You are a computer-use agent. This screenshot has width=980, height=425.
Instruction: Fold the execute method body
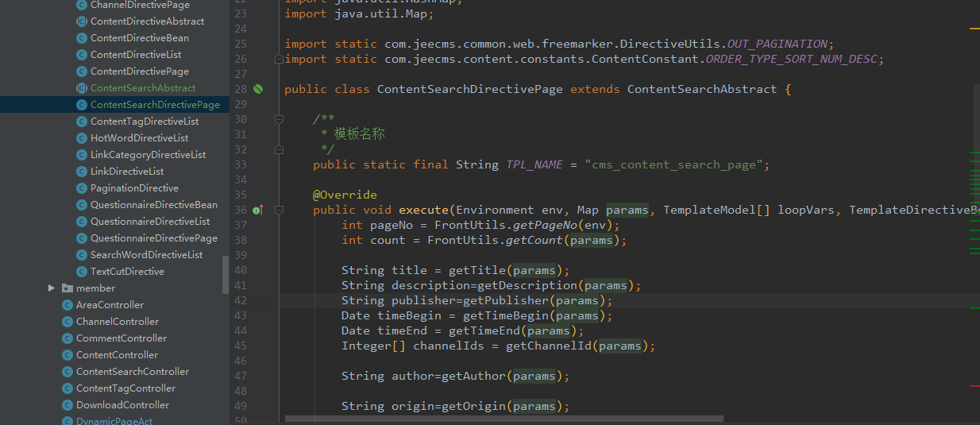[279, 211]
